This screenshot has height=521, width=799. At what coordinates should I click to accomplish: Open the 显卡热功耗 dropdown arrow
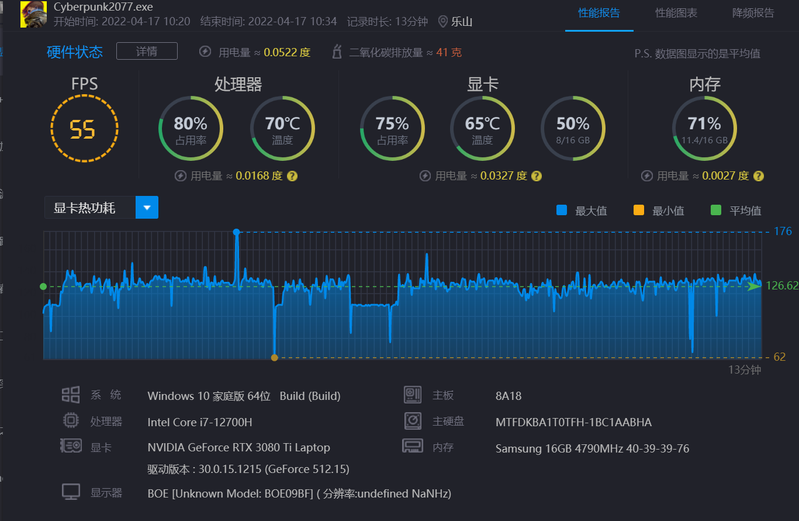(x=147, y=208)
